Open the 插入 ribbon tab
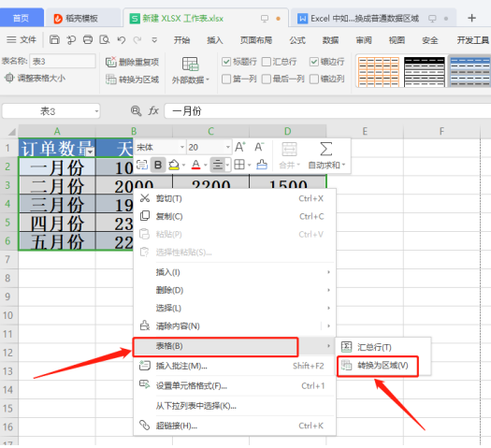Viewport: 491px width, 448px height. tap(215, 40)
